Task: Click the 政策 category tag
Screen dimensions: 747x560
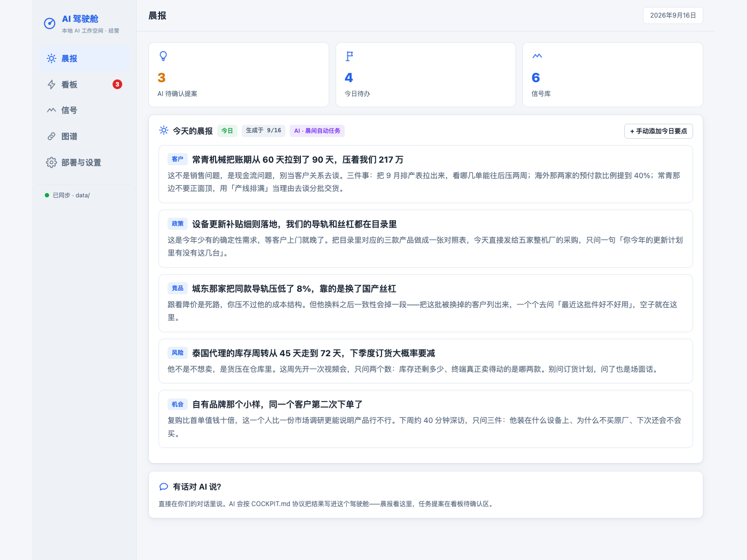Action: (178, 224)
